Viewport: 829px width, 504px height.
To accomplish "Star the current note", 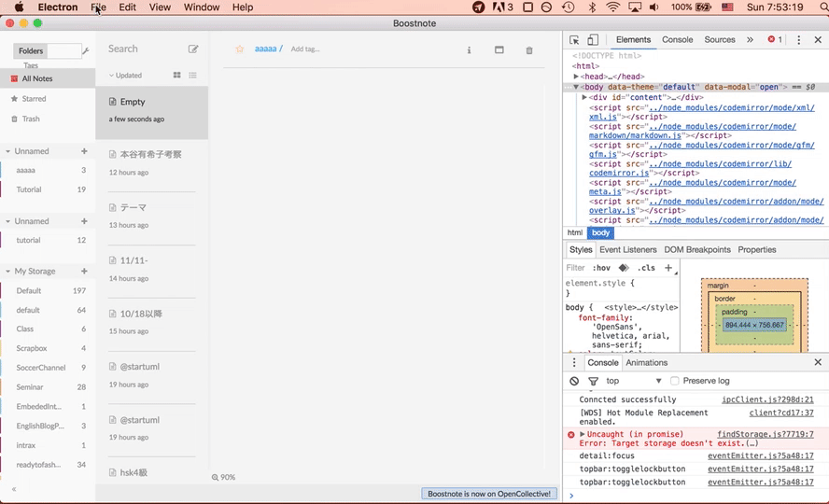I will click(x=240, y=49).
